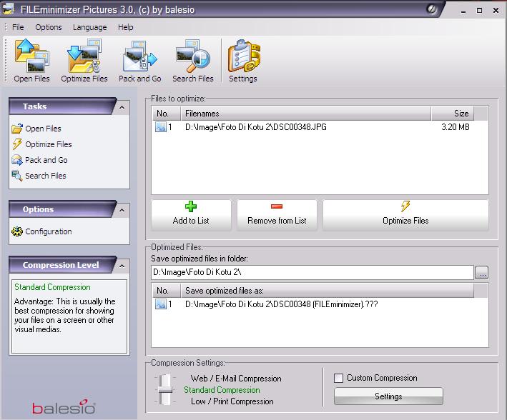Collapse the Options panel
This screenshot has width=507, height=420.
[122, 210]
